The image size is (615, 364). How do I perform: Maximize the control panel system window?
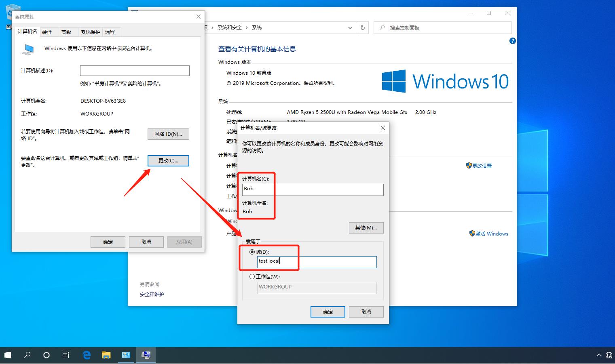click(x=489, y=13)
